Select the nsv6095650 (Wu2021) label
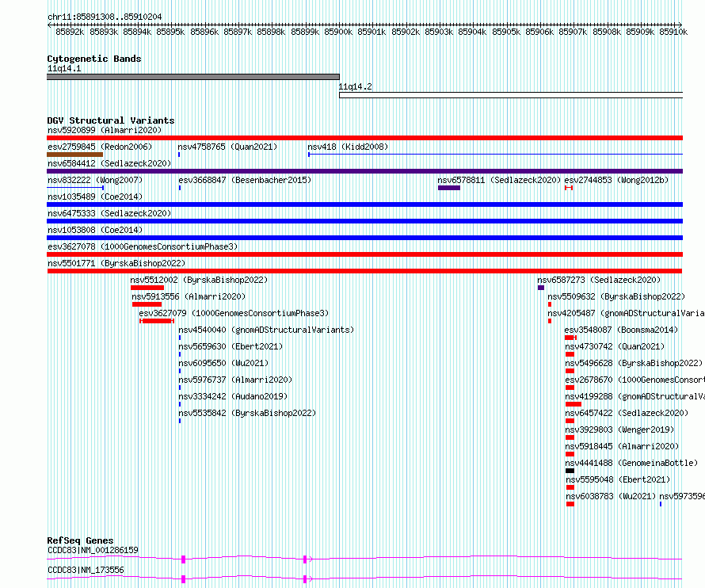The height and width of the screenshot is (588, 705). (223, 364)
